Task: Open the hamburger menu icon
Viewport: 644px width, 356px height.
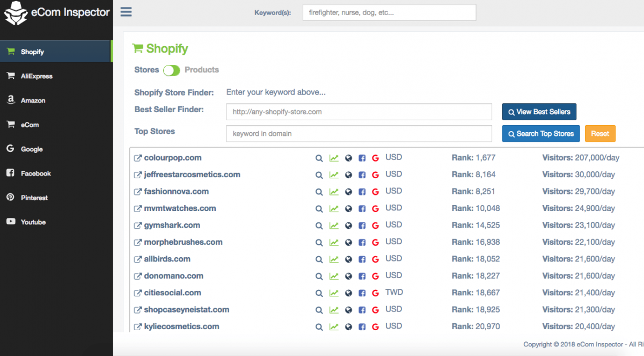Action: (126, 12)
